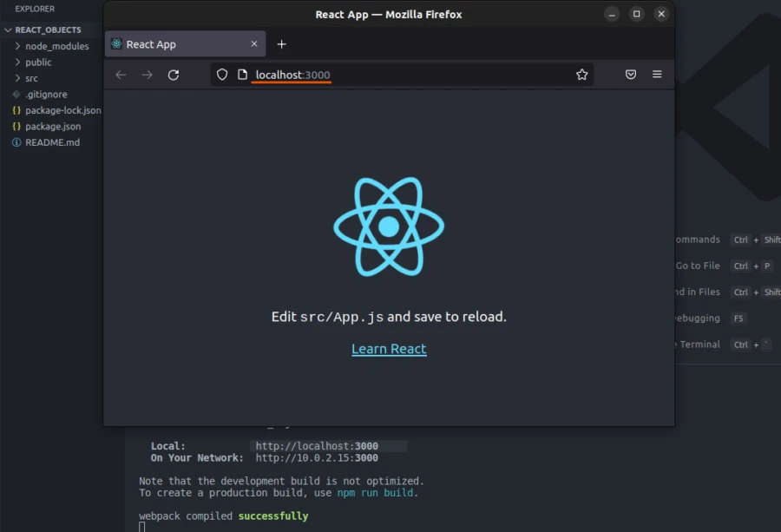Bookmark this page with the star icon

click(x=581, y=75)
